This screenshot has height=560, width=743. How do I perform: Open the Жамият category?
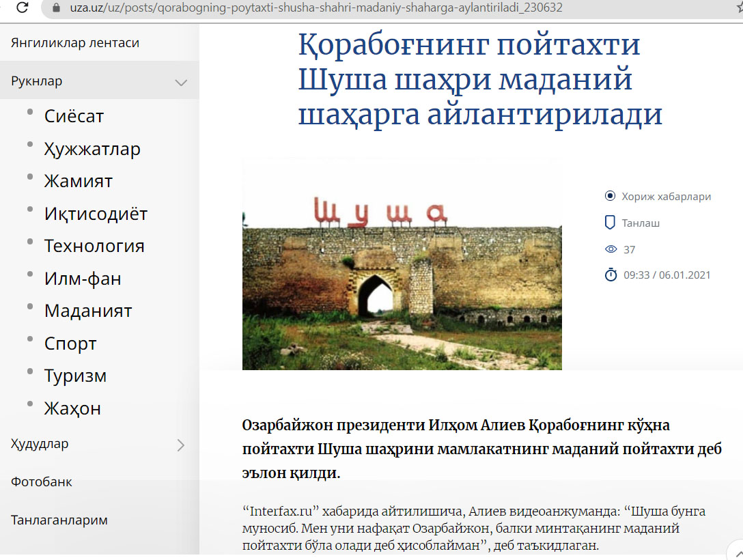click(x=78, y=181)
